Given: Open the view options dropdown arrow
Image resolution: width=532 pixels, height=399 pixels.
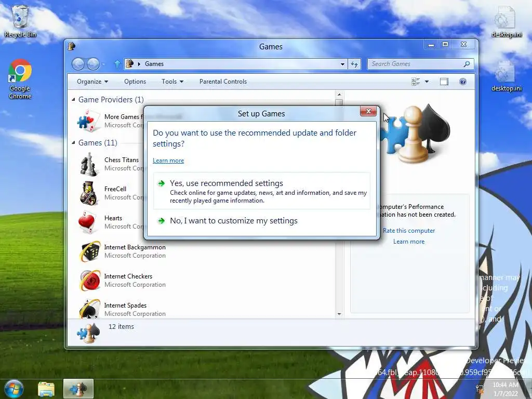Looking at the screenshot, I should 427,82.
